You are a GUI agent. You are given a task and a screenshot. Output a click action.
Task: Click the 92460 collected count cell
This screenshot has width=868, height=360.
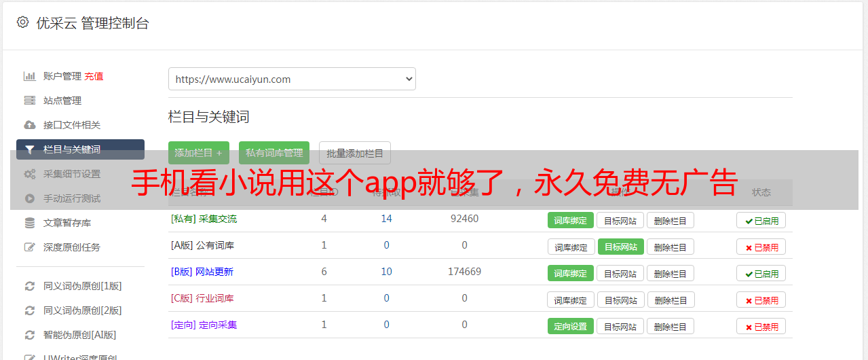[464, 219]
